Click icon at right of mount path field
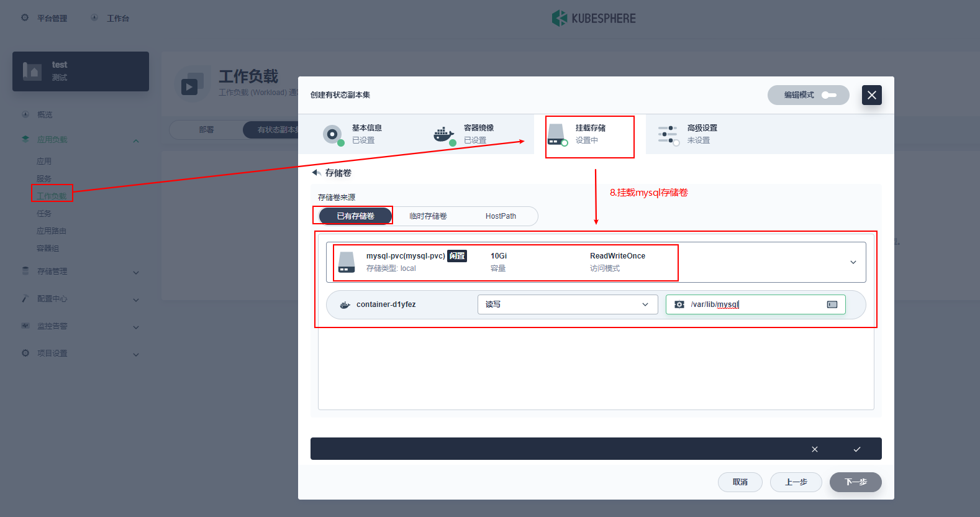Image resolution: width=980 pixels, height=517 pixels. tap(832, 304)
